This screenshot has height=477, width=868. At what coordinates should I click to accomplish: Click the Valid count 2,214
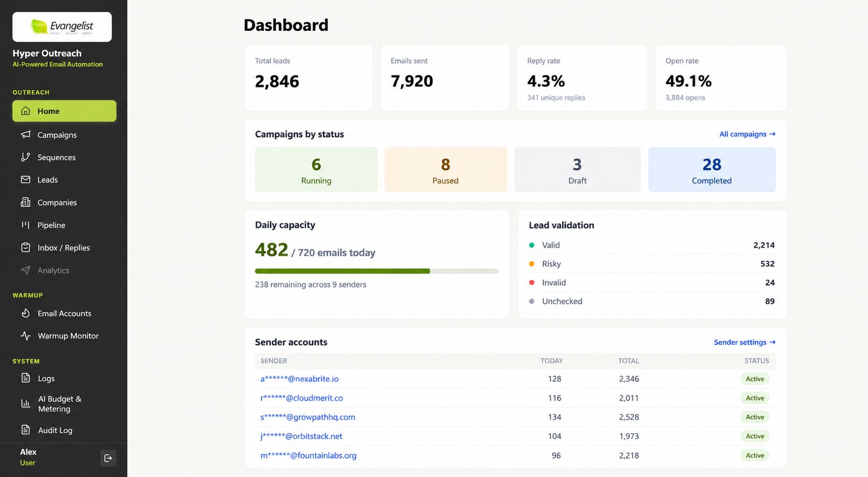click(x=764, y=245)
